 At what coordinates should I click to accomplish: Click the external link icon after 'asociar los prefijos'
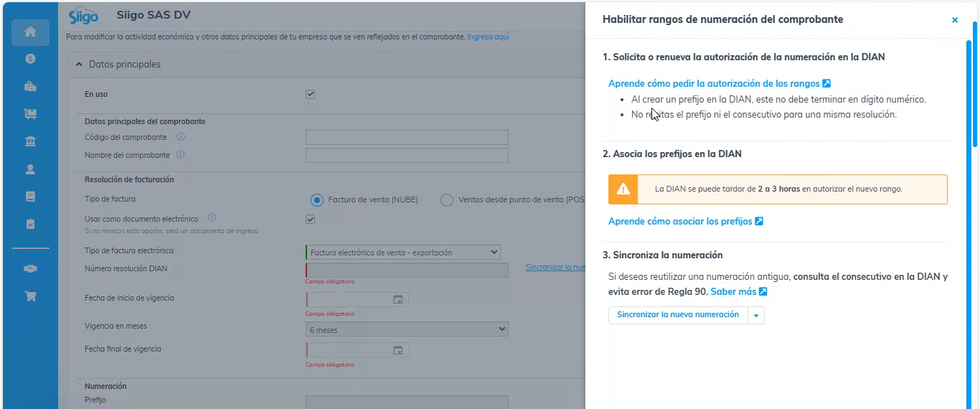pyautogui.click(x=759, y=222)
